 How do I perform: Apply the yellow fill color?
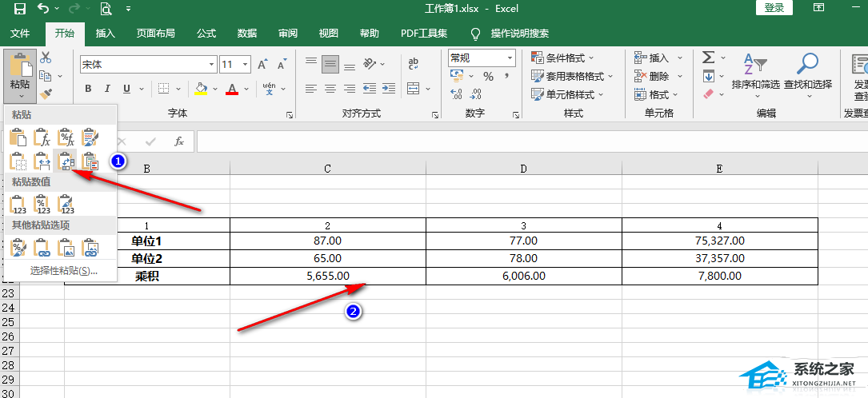(x=201, y=89)
